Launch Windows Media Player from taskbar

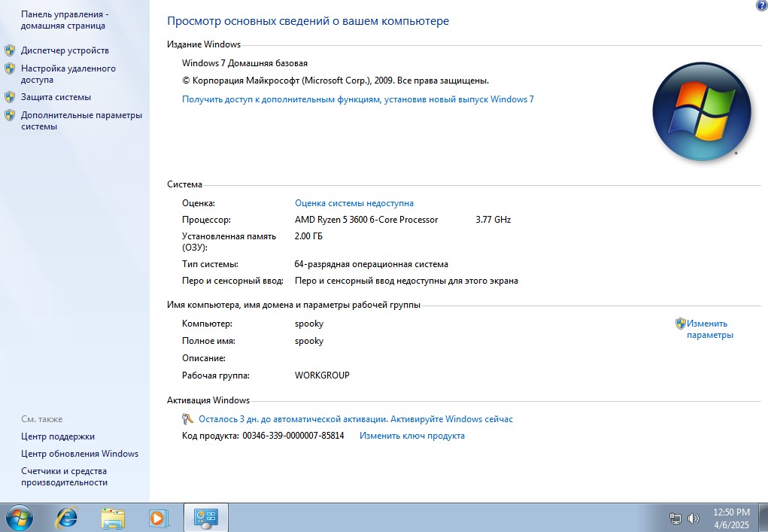point(159,518)
